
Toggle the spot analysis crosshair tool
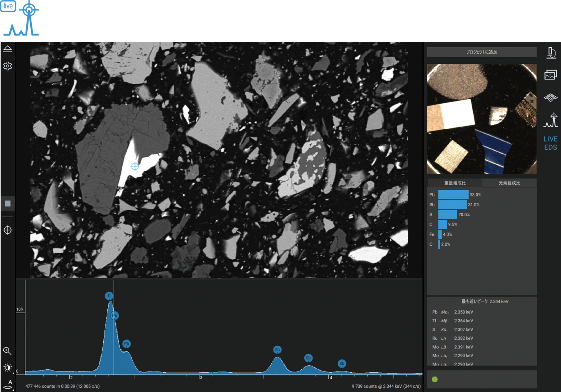8,230
